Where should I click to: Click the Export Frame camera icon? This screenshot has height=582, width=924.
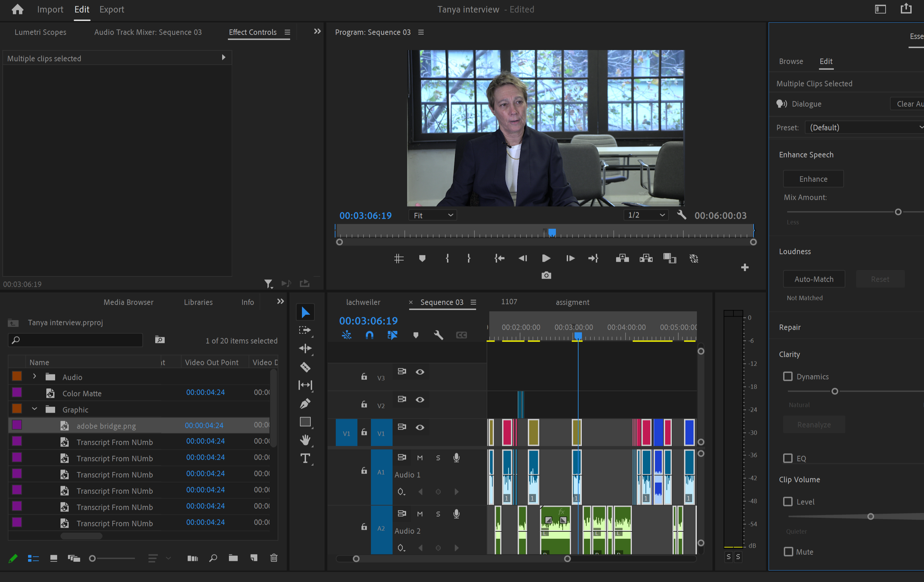[546, 275]
